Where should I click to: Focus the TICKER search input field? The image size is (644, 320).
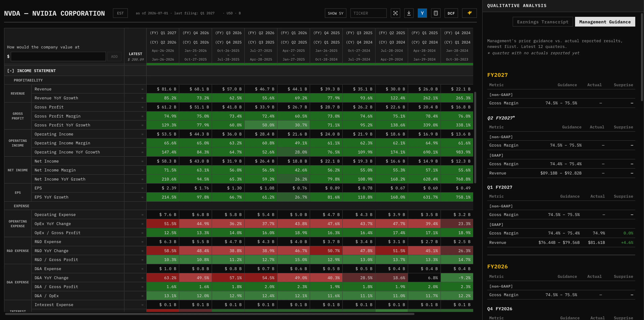tap(368, 13)
